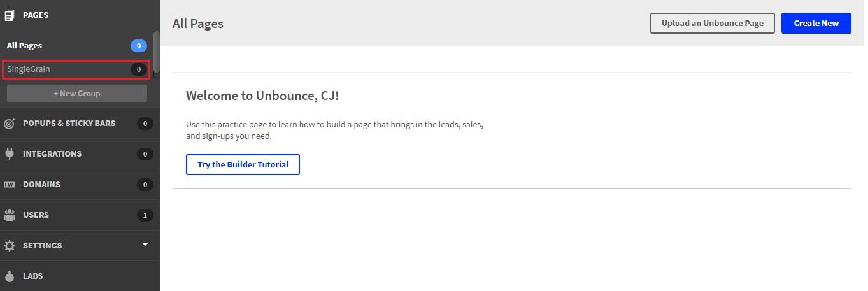Click the Users people icon
This screenshot has width=868, height=291.
(10, 215)
